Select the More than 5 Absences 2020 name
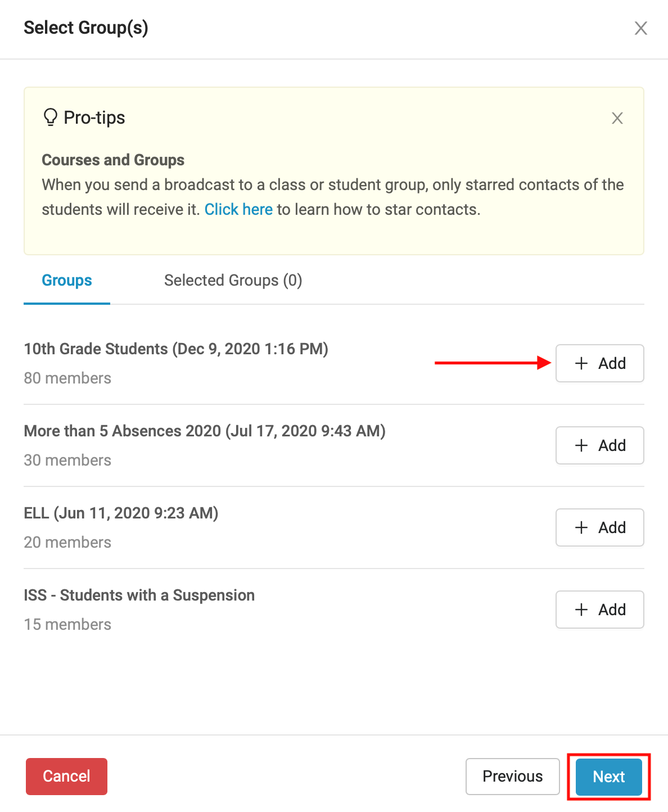 point(205,431)
